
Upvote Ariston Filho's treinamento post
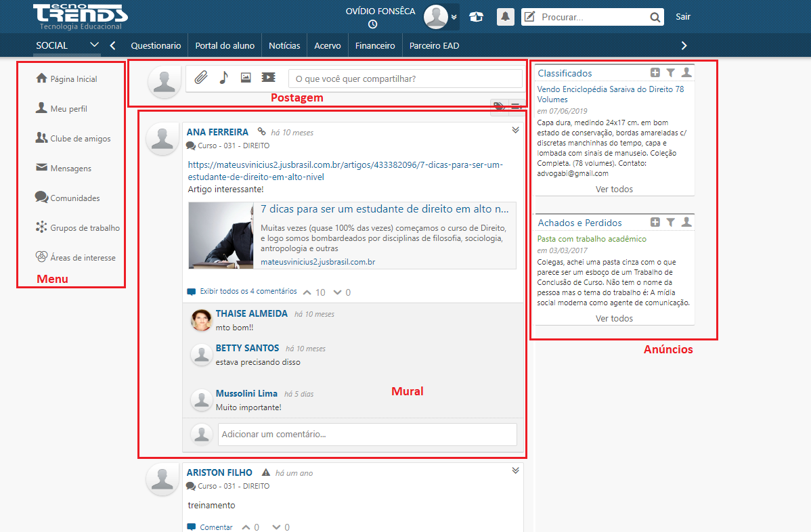point(246,527)
